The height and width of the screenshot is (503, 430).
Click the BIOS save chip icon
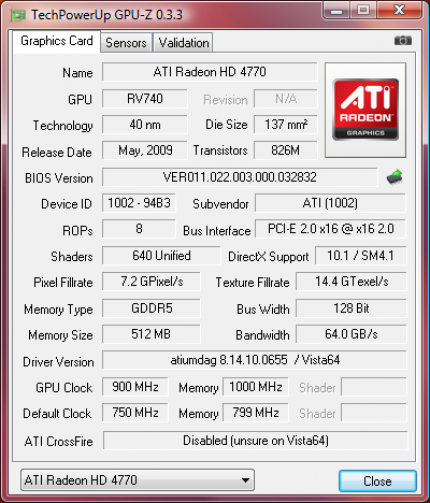[x=395, y=177]
